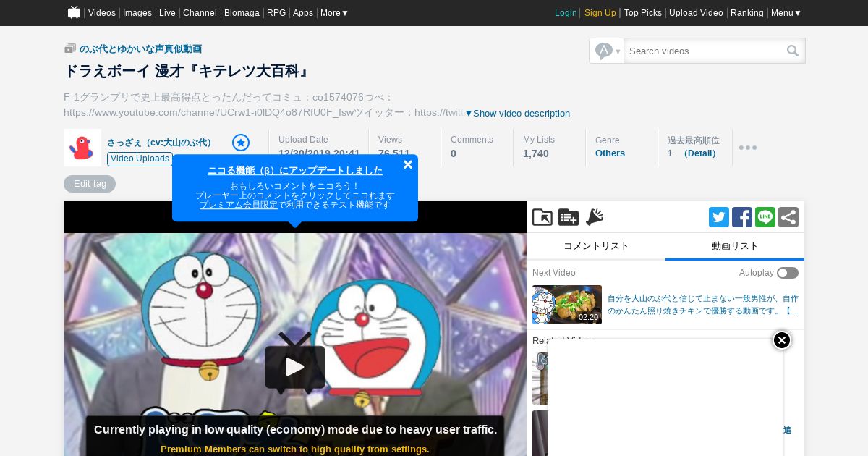Open the RPG link in the top bar
This screenshot has width=868, height=456.
276,13
